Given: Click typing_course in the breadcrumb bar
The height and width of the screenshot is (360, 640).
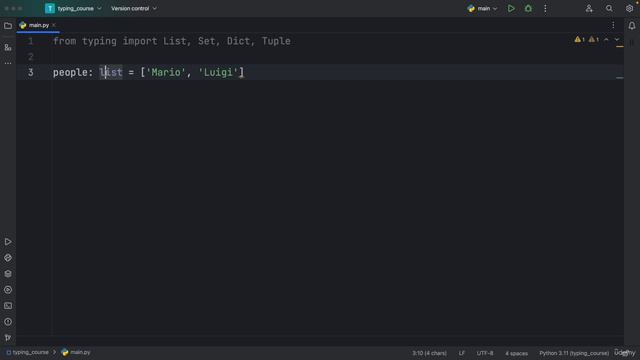Looking at the screenshot, I should (27, 352).
